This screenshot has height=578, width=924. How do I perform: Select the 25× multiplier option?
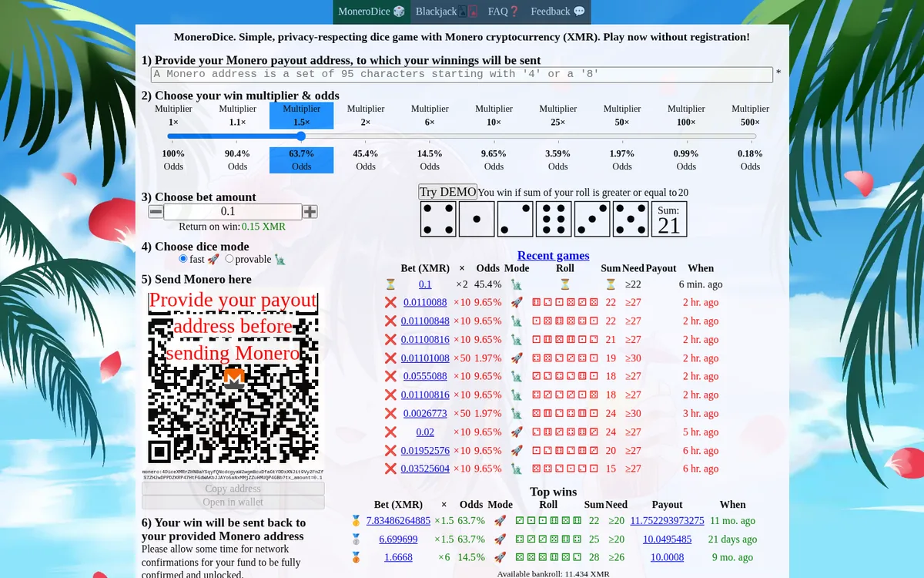pyautogui.click(x=558, y=116)
